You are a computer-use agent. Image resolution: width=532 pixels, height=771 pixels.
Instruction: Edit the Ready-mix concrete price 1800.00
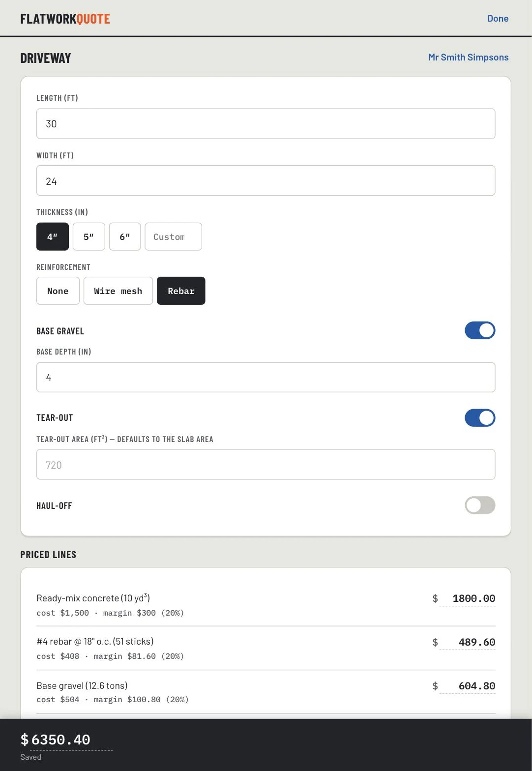tap(467, 598)
